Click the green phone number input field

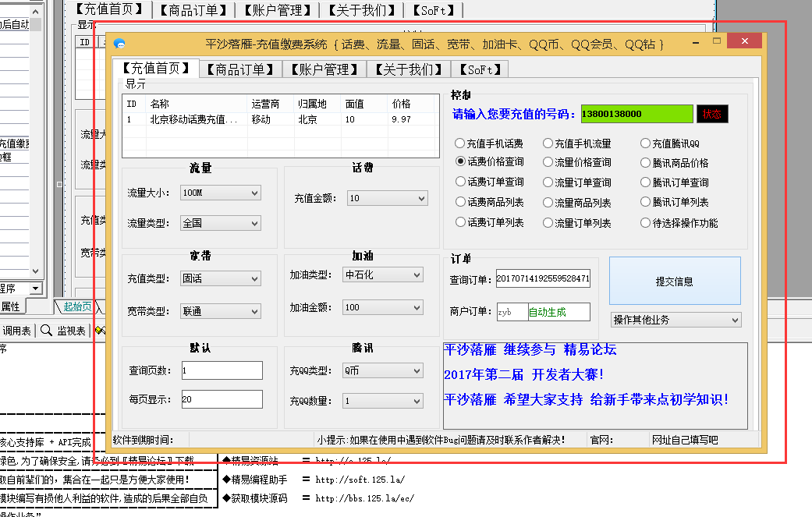click(x=636, y=114)
